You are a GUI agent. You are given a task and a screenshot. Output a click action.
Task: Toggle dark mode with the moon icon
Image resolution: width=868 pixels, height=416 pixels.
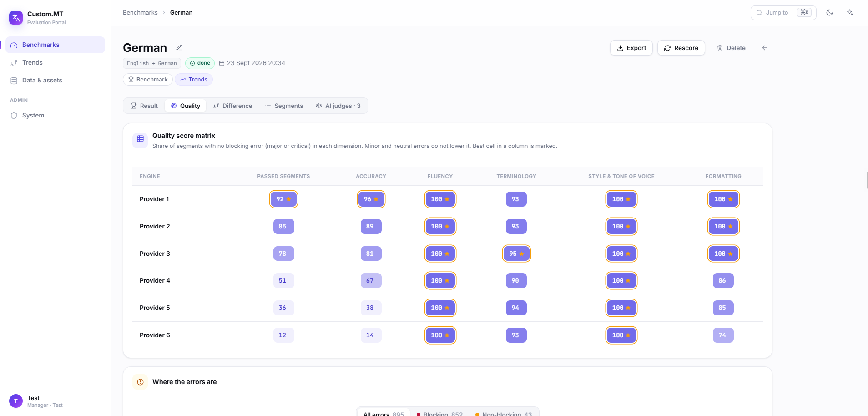pos(829,13)
